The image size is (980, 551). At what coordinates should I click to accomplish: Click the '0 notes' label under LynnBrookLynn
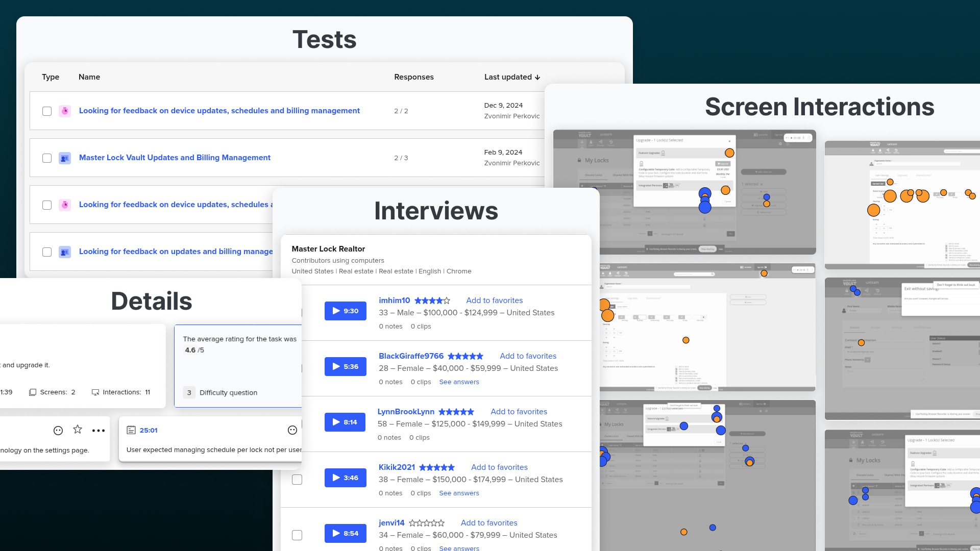pos(390,438)
